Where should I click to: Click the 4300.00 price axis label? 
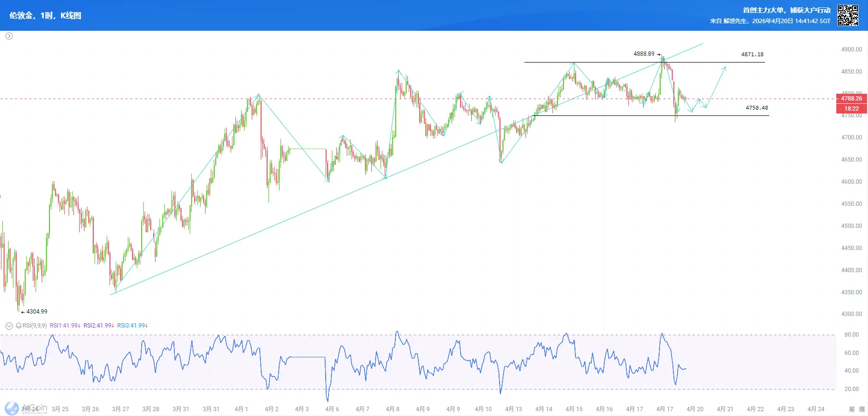[851, 314]
